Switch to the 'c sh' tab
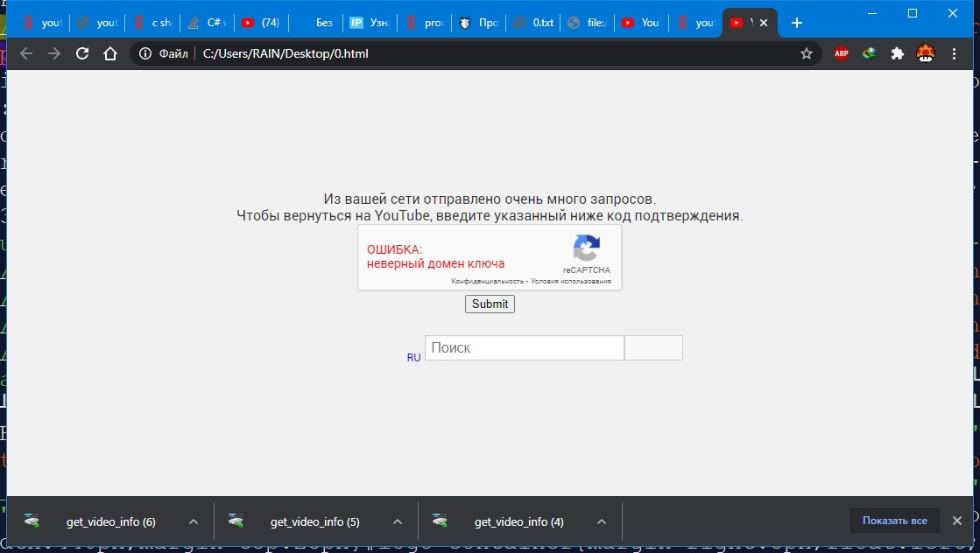This screenshot has width=980, height=553. pos(153,23)
